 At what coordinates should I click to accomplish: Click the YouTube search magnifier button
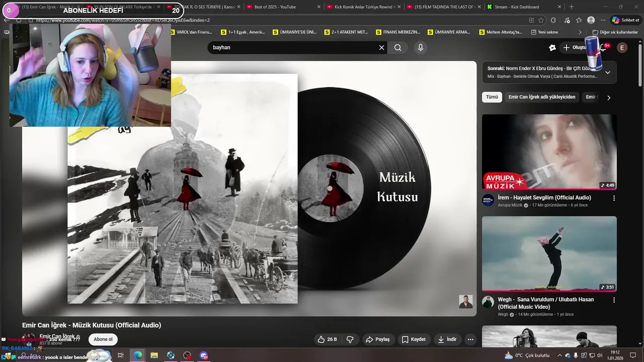(398, 47)
